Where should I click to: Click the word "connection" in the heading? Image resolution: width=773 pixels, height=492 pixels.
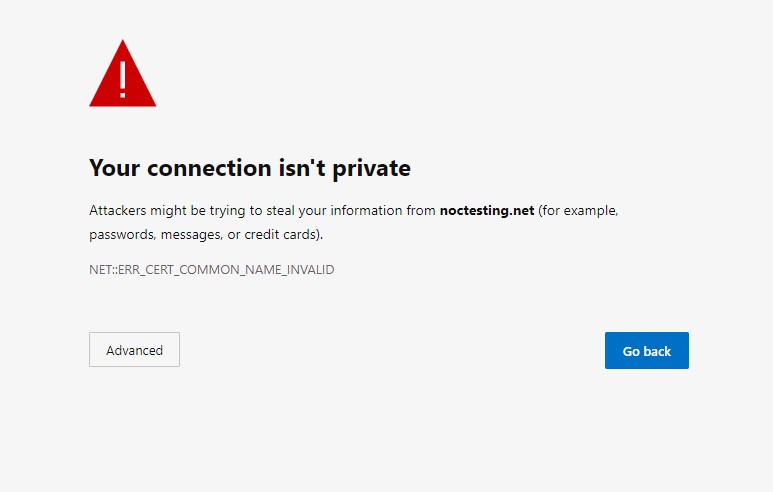click(210, 168)
